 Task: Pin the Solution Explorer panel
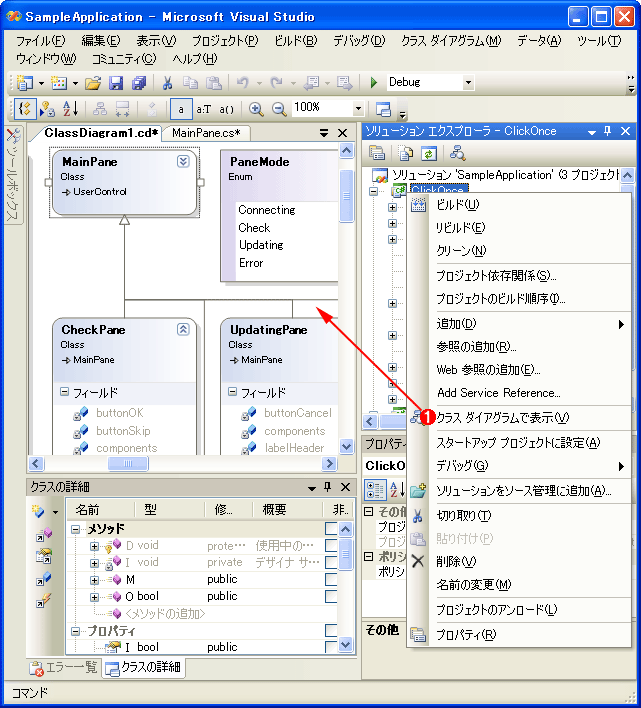[x=608, y=131]
